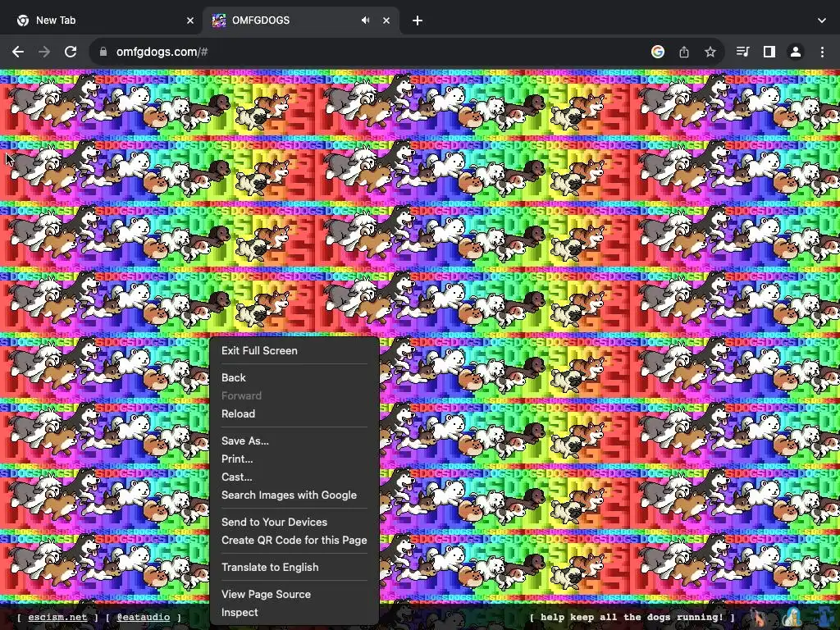Click the forward navigation arrow in toolbar
Image resolution: width=840 pixels, height=630 pixels.
44,52
